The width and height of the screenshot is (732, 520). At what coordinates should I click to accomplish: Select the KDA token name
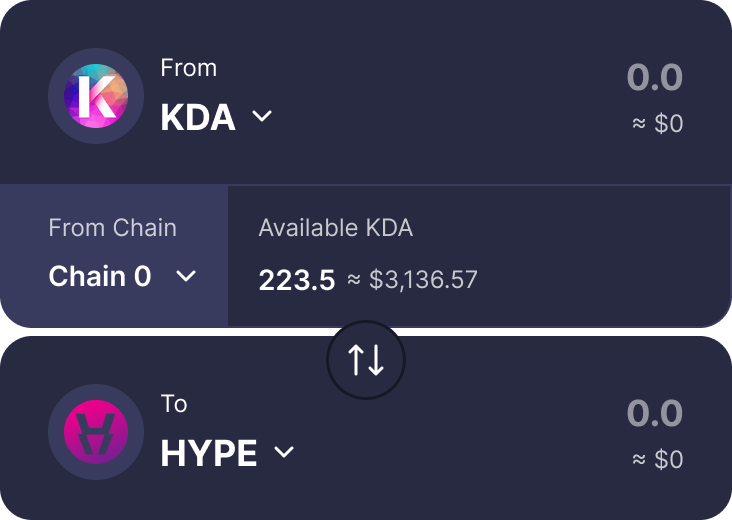[x=198, y=118]
